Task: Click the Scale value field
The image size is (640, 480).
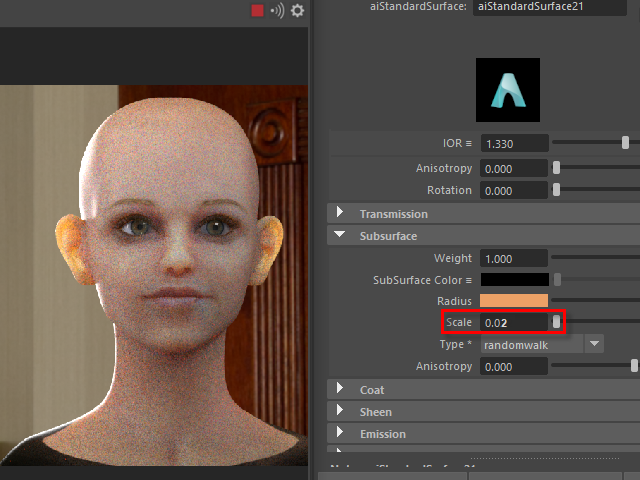Action: (512, 323)
